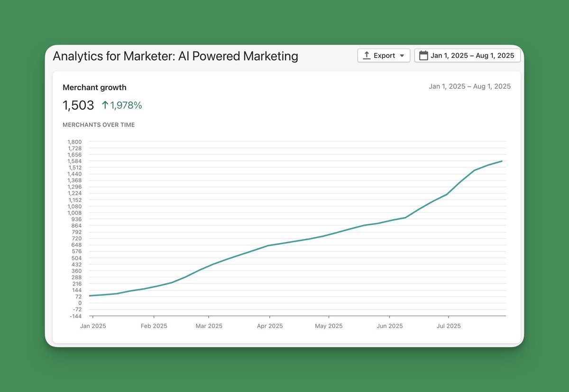569x392 pixels.
Task: Open the date range picker button
Action: 468,55
